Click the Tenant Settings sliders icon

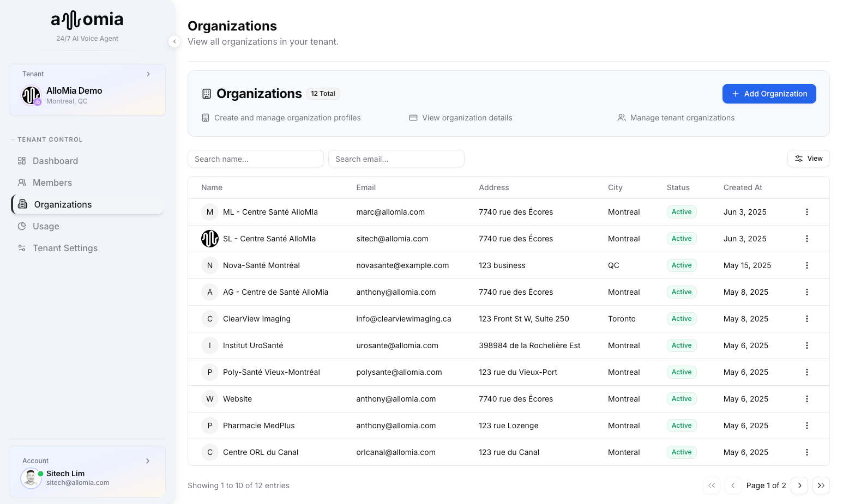click(x=22, y=248)
